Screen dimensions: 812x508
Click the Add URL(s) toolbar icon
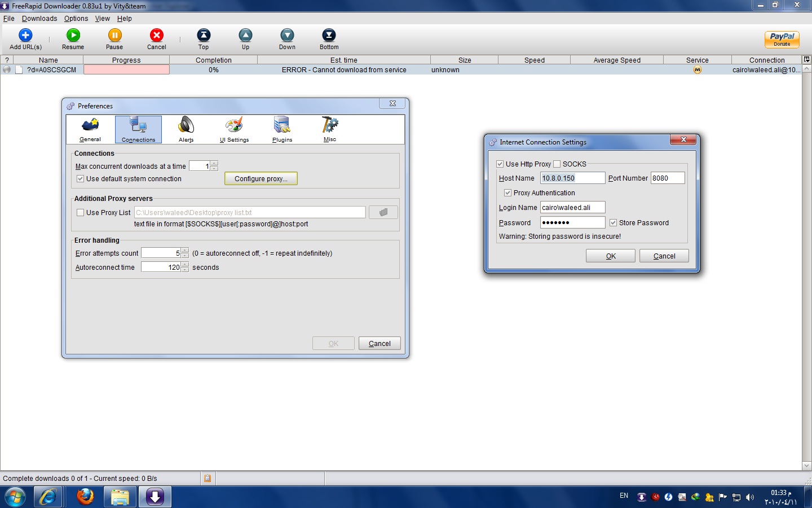coord(25,36)
